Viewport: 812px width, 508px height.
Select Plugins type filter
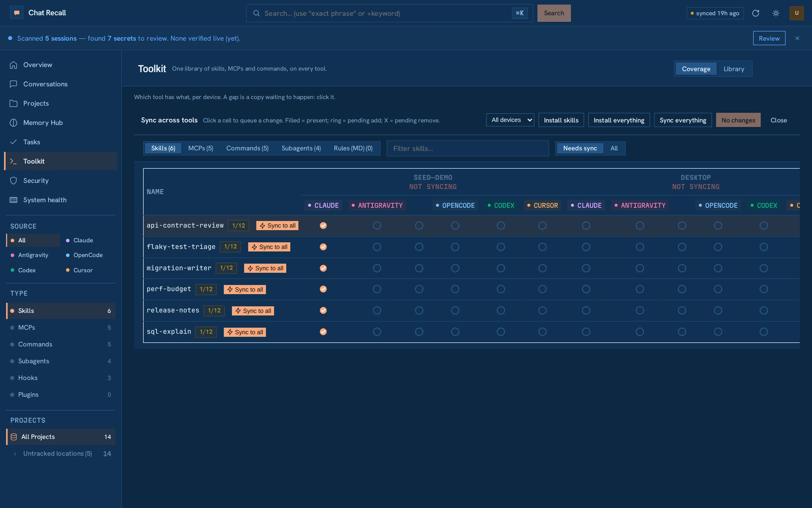61,394
